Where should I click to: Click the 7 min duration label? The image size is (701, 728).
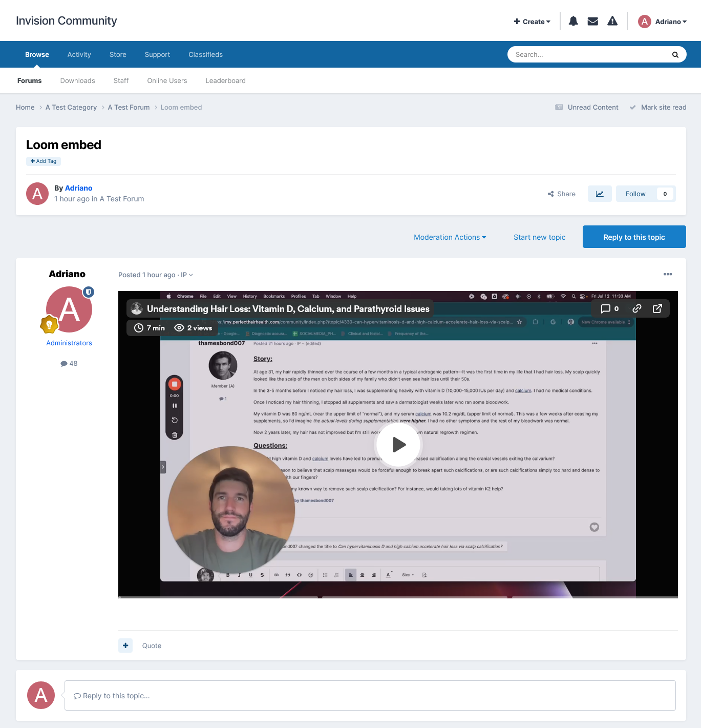[150, 328]
